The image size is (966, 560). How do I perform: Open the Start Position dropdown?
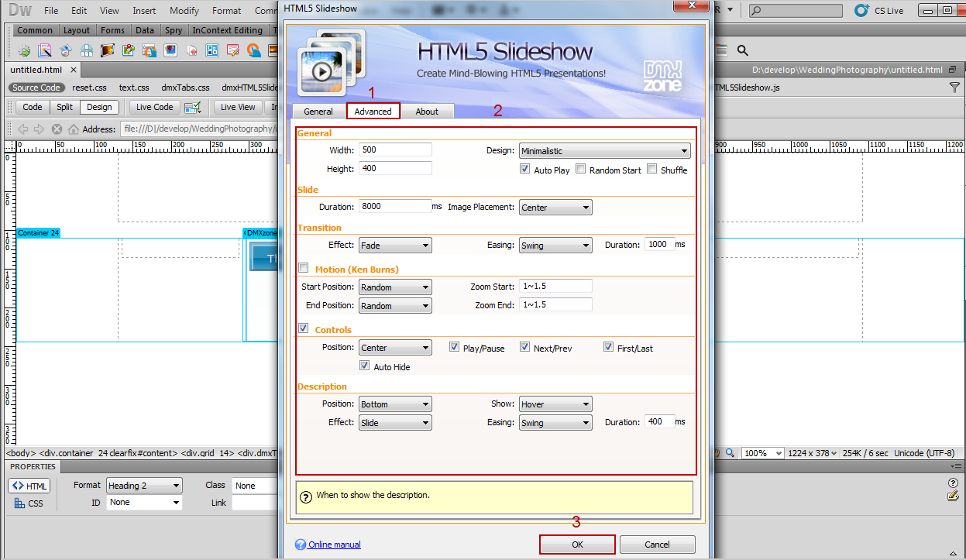click(x=395, y=287)
